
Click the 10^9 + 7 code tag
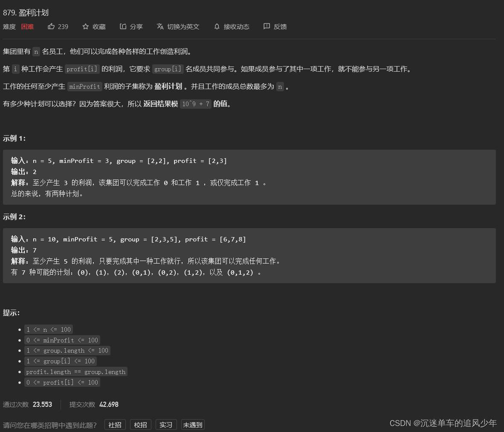point(195,103)
